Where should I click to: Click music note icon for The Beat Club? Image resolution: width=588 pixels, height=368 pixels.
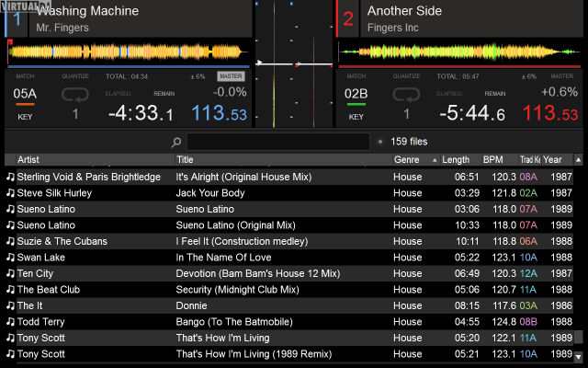[x=10, y=290]
